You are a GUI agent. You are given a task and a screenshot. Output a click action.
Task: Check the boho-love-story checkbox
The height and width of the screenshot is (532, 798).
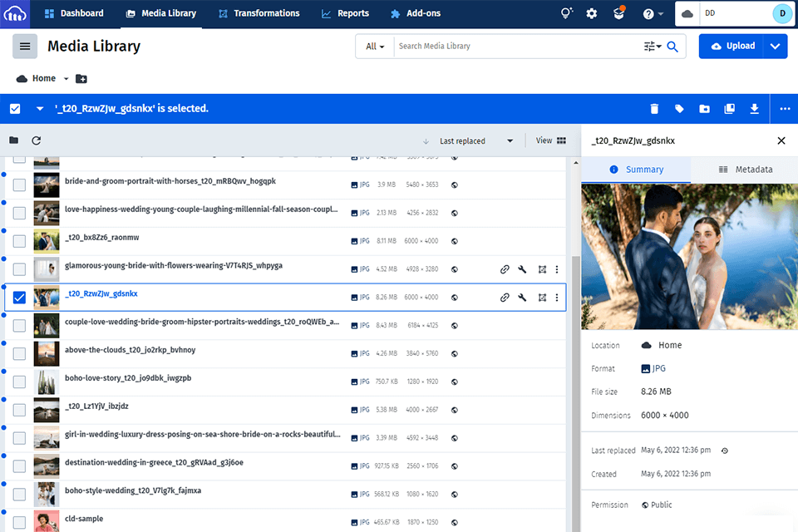point(19,382)
